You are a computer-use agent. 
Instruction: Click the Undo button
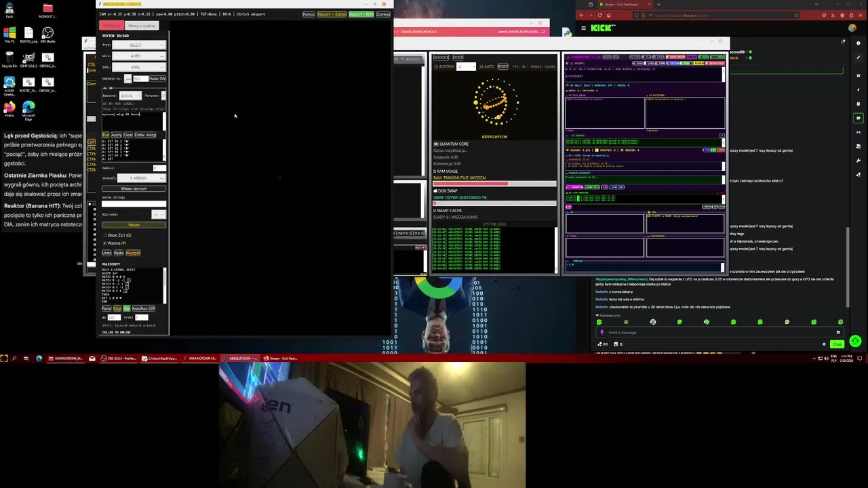pyautogui.click(x=106, y=253)
